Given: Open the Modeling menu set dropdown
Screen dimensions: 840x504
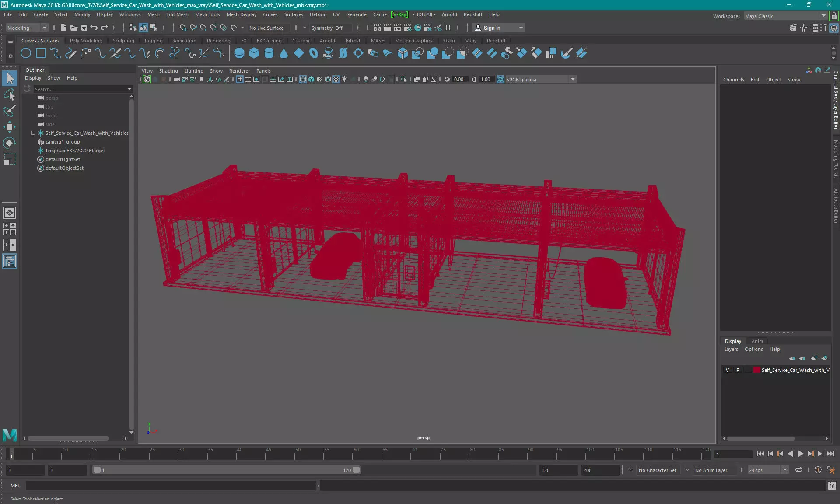Looking at the screenshot, I should [27, 28].
